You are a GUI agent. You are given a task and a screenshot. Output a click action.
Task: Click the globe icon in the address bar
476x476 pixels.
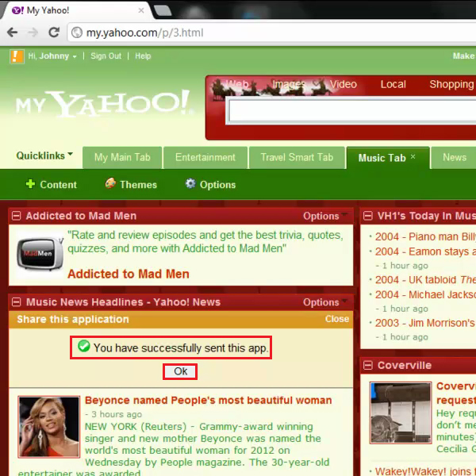(77, 33)
